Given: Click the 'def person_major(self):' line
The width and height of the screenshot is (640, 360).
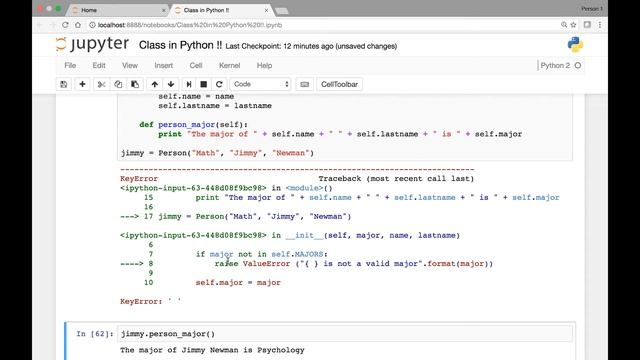Looking at the screenshot, I should [193, 124].
